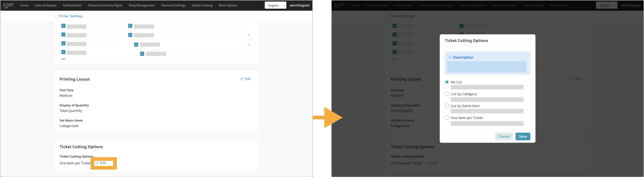Click the info icon beside Description in dialog
This screenshot has height=177, width=644.
450,57
